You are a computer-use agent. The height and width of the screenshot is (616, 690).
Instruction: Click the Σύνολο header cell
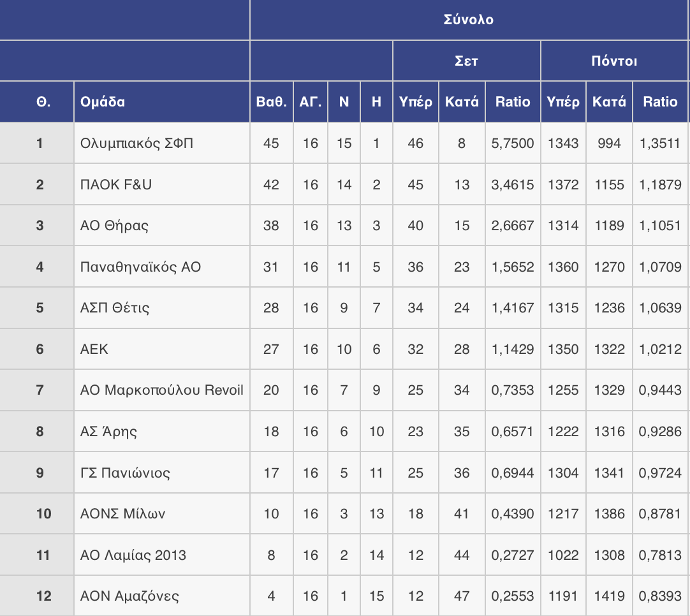pyautogui.click(x=468, y=20)
